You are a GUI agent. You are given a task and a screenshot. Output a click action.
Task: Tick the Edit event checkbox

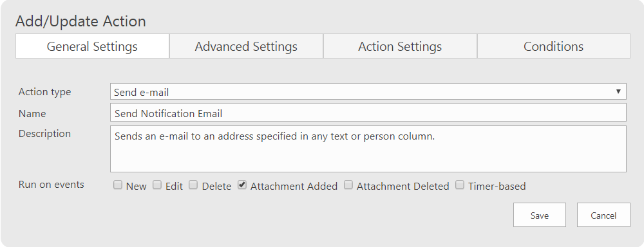tap(157, 185)
